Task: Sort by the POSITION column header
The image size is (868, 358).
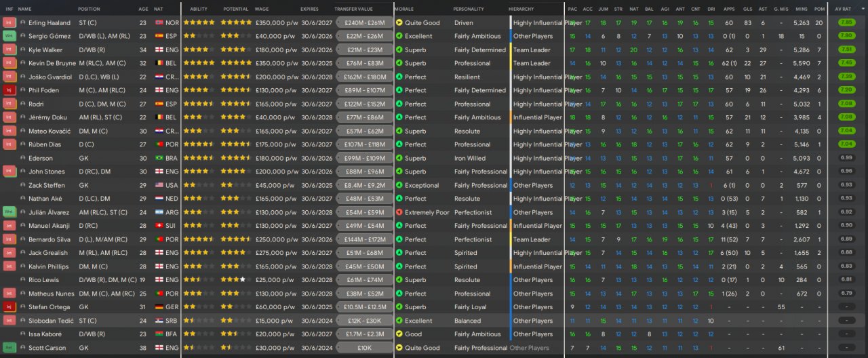Action: pos(89,9)
